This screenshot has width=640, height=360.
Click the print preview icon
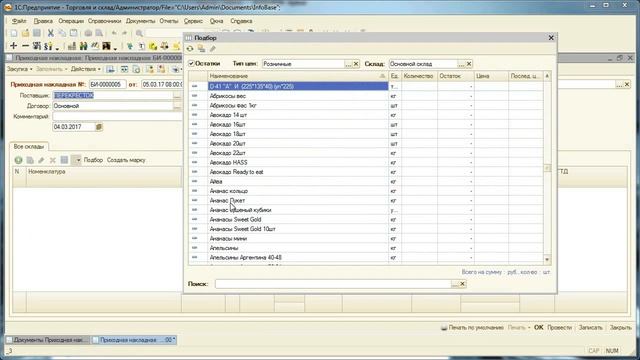click(x=99, y=33)
